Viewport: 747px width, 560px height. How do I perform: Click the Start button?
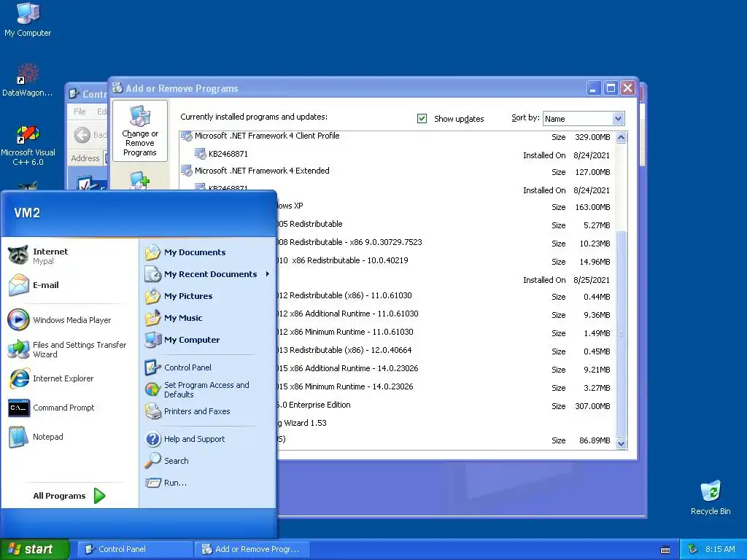pyautogui.click(x=35, y=549)
